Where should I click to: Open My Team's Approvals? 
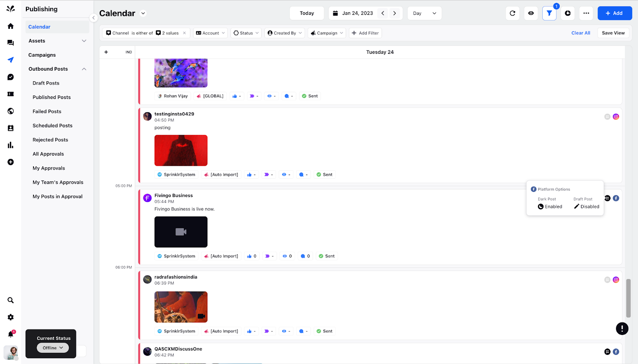pyautogui.click(x=58, y=182)
